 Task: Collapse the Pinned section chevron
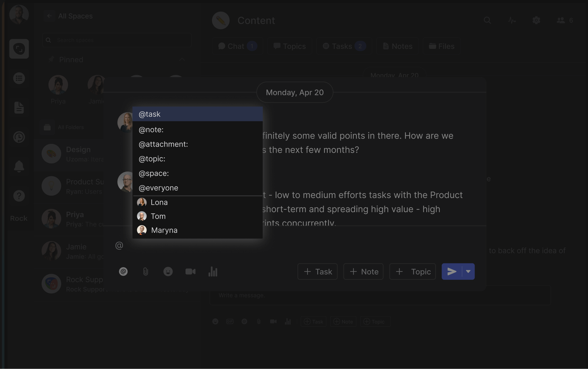click(182, 60)
